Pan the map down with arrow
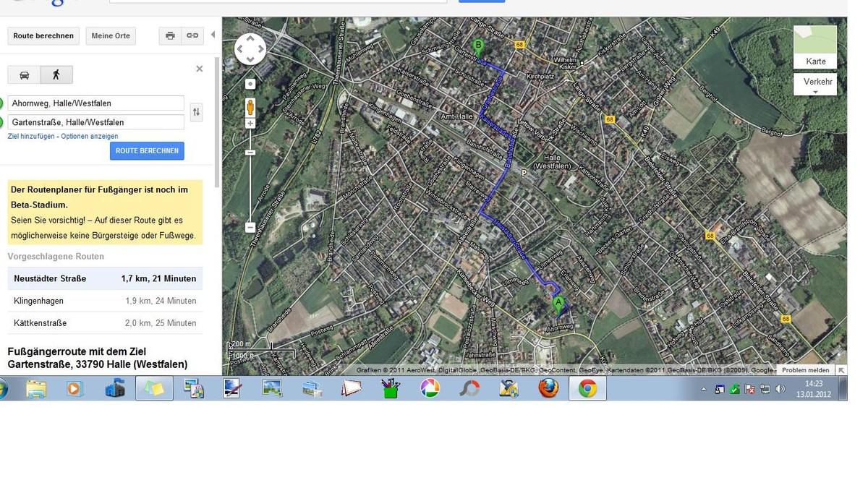Viewport: 868px width, 488px height. click(x=250, y=59)
